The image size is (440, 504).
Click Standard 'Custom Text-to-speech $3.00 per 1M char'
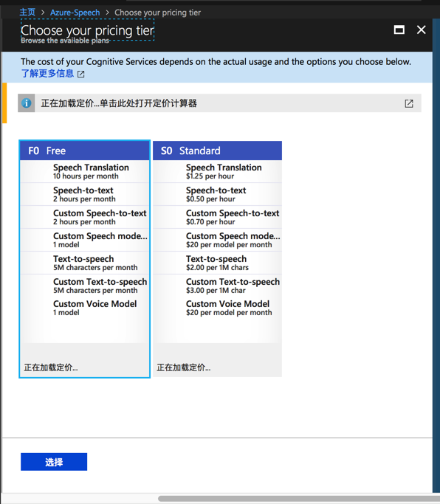coord(218,286)
